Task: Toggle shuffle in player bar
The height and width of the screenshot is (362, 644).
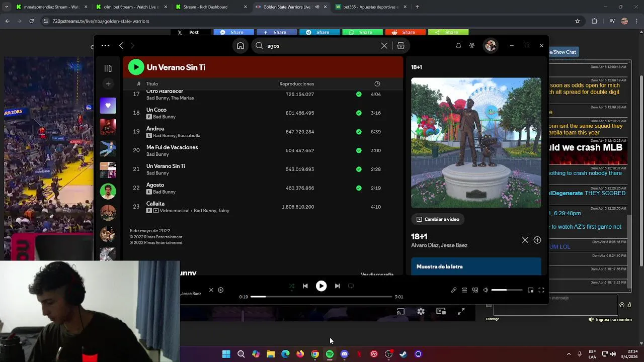Action: point(291,286)
